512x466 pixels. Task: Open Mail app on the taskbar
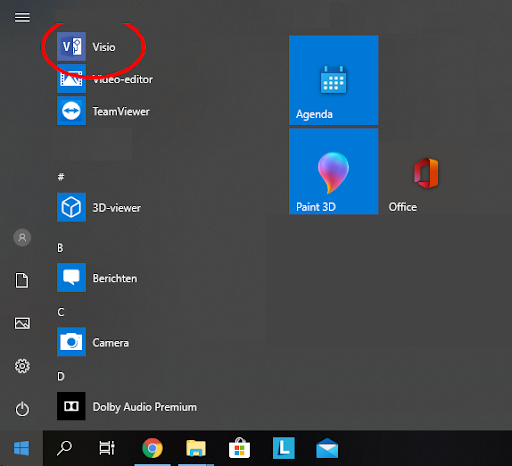pyautogui.click(x=327, y=448)
